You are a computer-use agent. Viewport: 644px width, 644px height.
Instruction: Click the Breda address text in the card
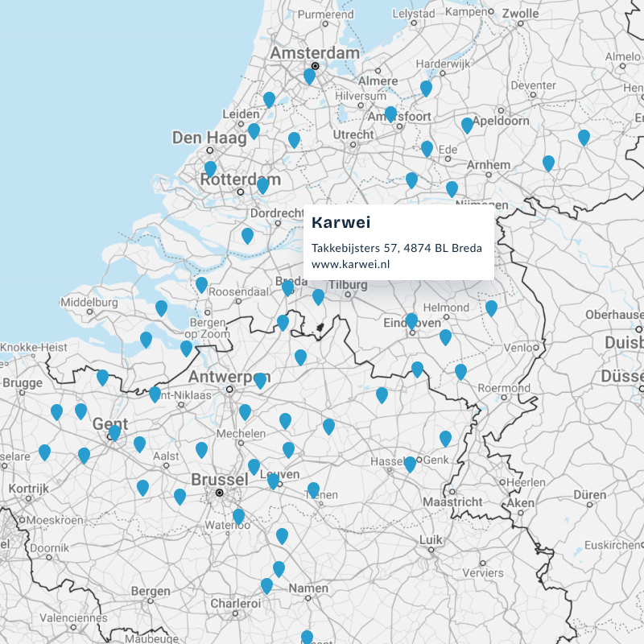pyautogui.click(x=396, y=248)
